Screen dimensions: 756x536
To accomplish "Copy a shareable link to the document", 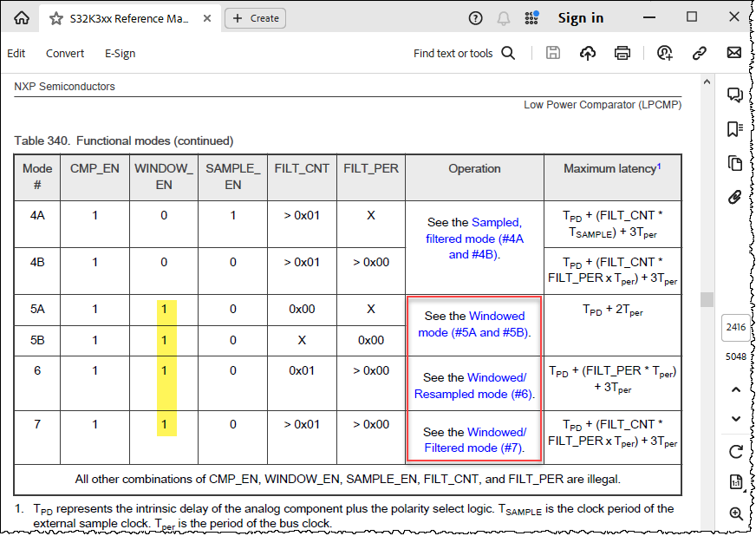I will pyautogui.click(x=699, y=53).
